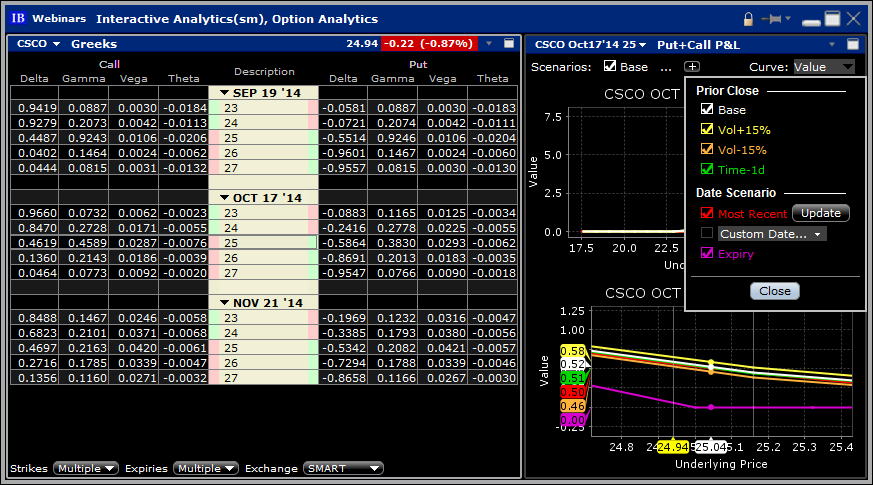Click put theta value -0.0030
873x485 pixels.
(x=494, y=378)
